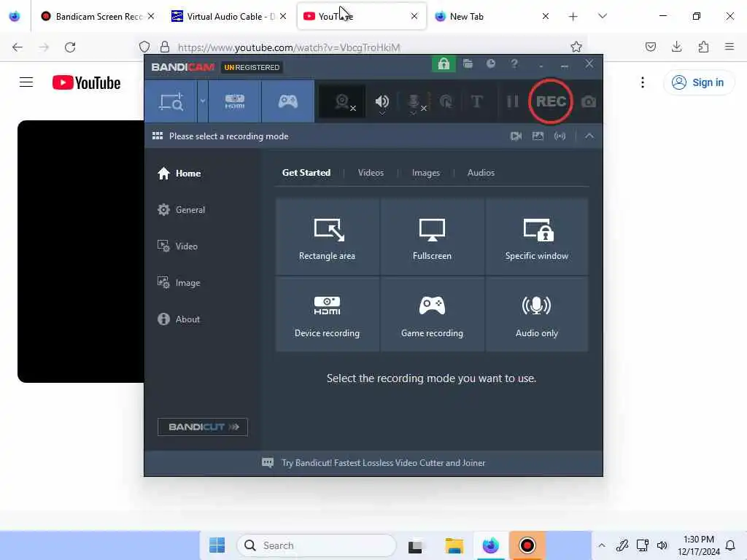Open Firefox application hamburger menu
The image size is (747, 560).
[x=729, y=47]
